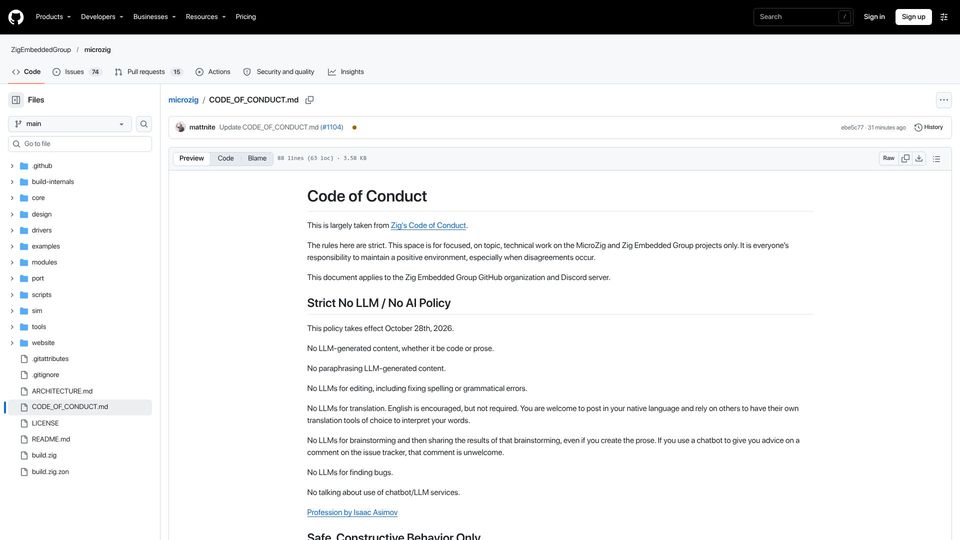960x540 pixels.
Task: Open the main branch dropdown
Action: coord(70,124)
